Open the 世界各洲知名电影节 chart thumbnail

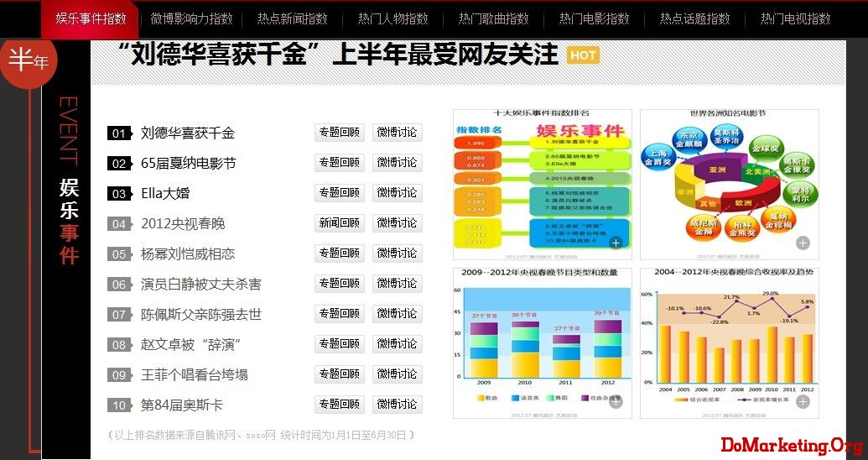[730, 185]
